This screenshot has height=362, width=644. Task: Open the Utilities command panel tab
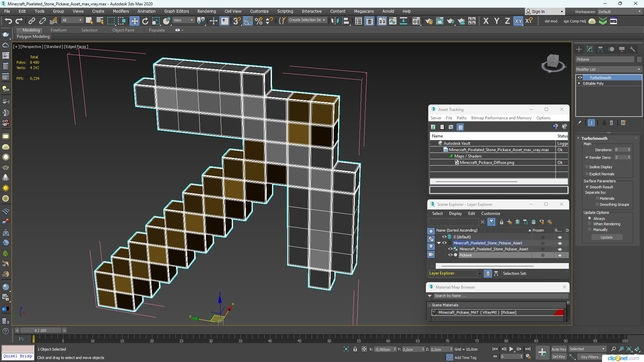pyautogui.click(x=633, y=49)
